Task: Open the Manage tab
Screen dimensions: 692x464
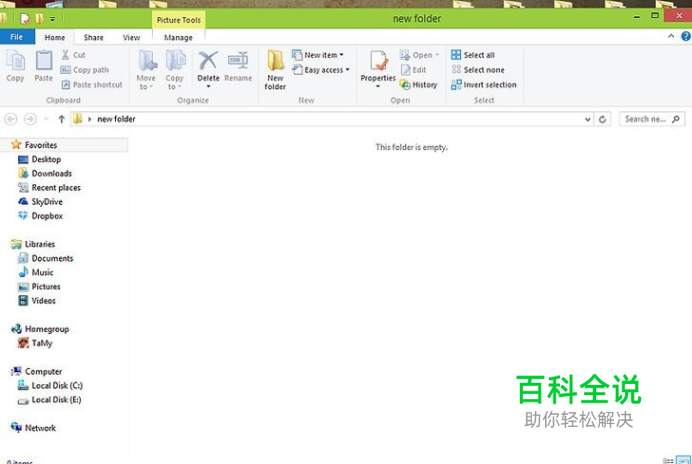Action: [178, 38]
